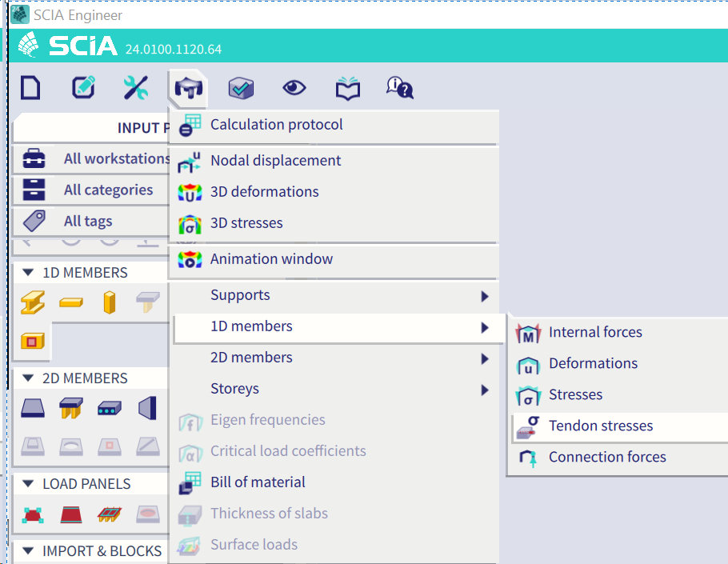Click the New project file icon
The width and height of the screenshot is (728, 564).
30,87
